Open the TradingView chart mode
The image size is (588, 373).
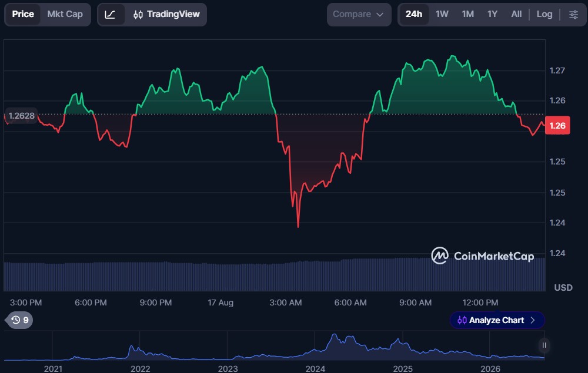(x=166, y=15)
